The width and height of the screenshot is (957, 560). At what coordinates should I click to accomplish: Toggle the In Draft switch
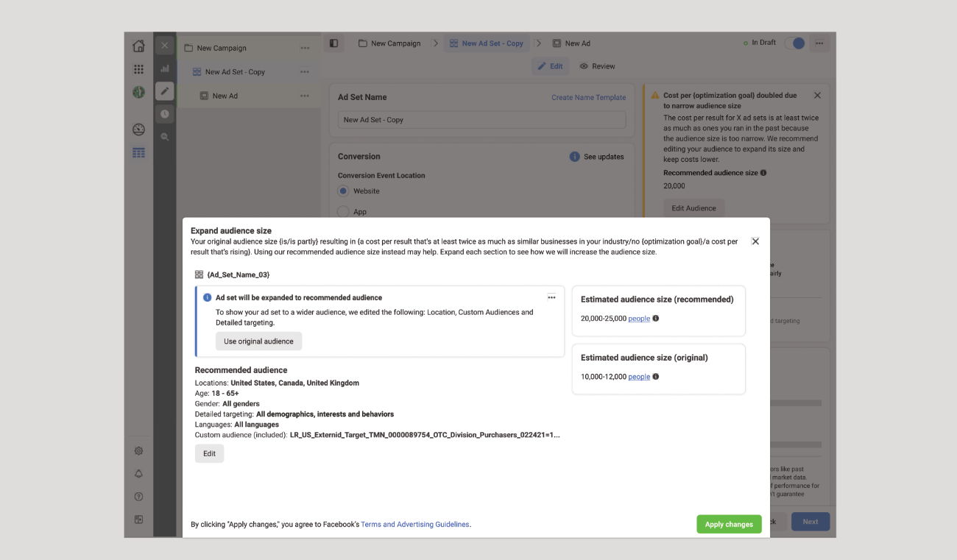(794, 43)
